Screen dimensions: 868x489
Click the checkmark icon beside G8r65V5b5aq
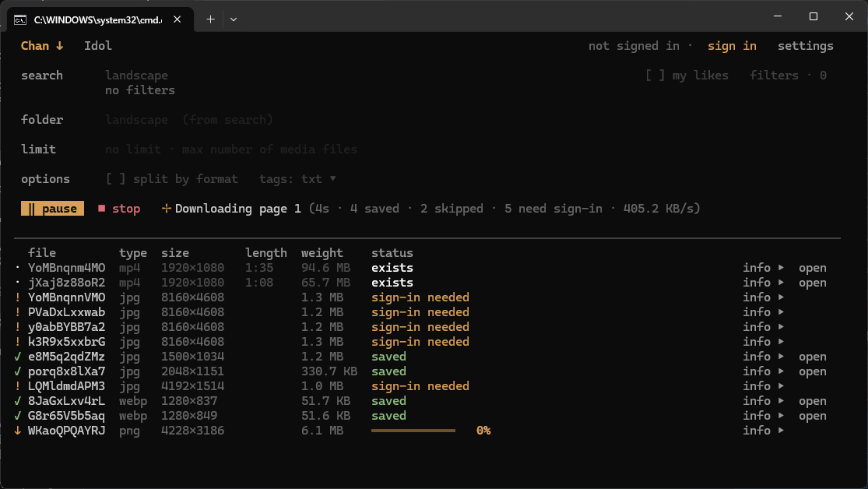(18, 416)
